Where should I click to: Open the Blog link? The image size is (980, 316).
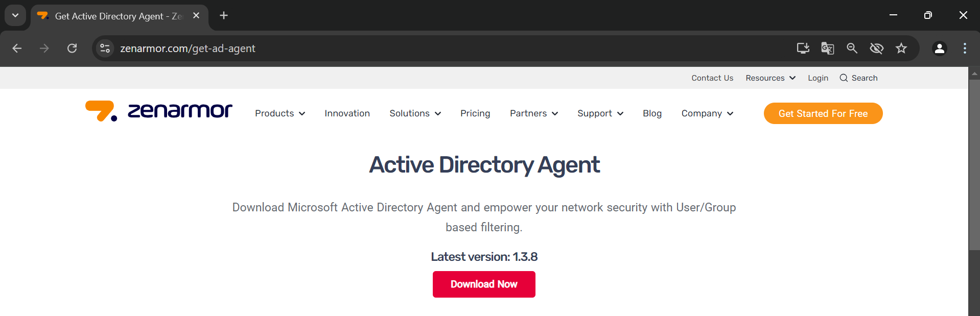652,113
